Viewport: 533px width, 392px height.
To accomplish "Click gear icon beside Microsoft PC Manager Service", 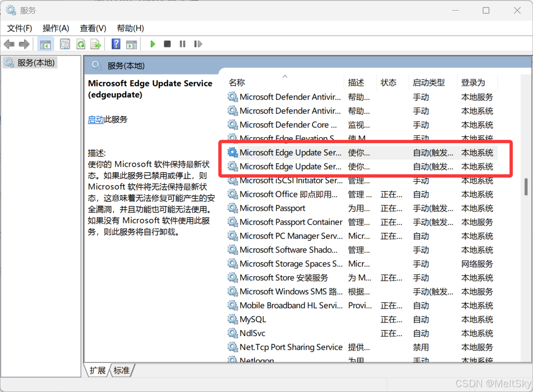I will [233, 236].
